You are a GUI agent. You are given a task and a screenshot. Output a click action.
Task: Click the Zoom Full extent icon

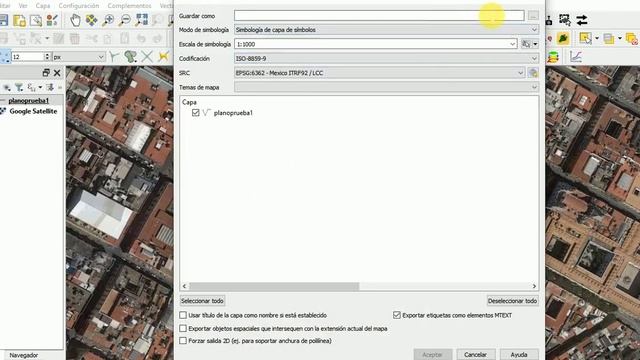[x=142, y=20]
